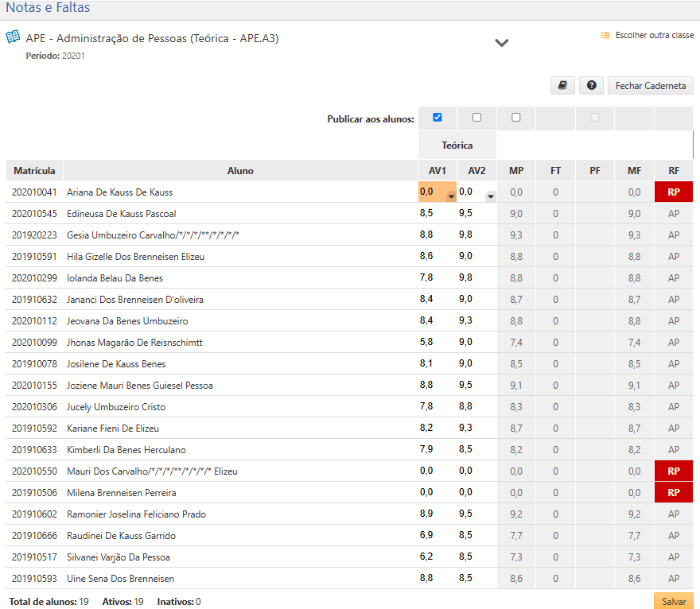
Task: Uncheck the AV1 publish checkbox
Action: point(437,118)
